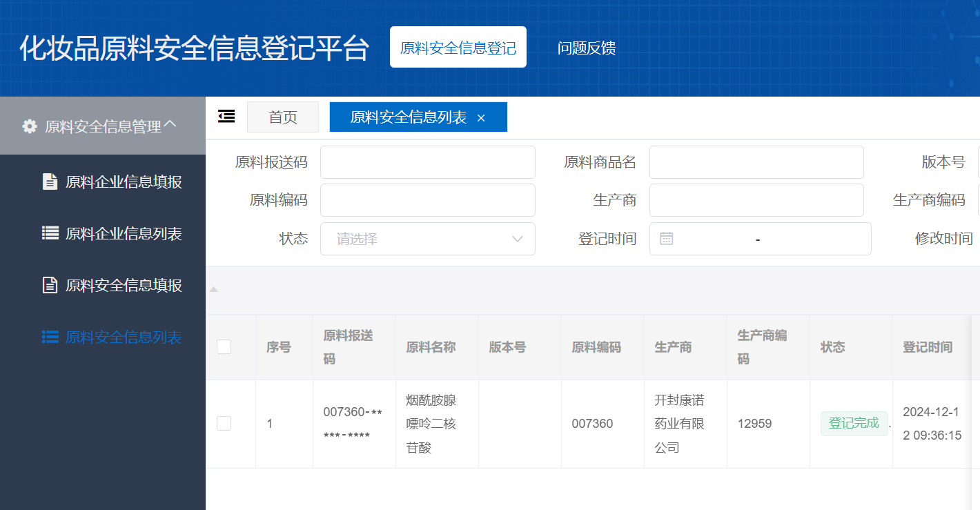This screenshot has width=980, height=510.
Task: Switch to the 问题反馈 menu item
Action: (588, 47)
